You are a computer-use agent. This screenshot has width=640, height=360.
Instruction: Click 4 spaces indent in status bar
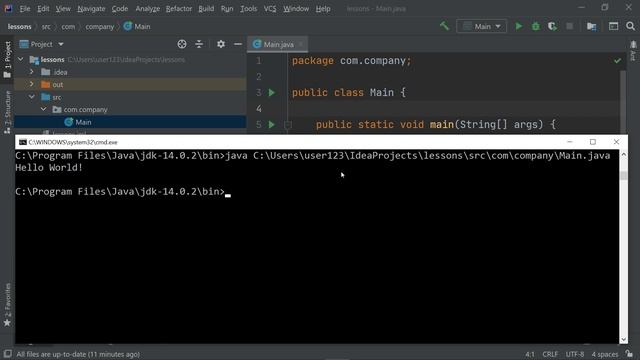click(605, 354)
